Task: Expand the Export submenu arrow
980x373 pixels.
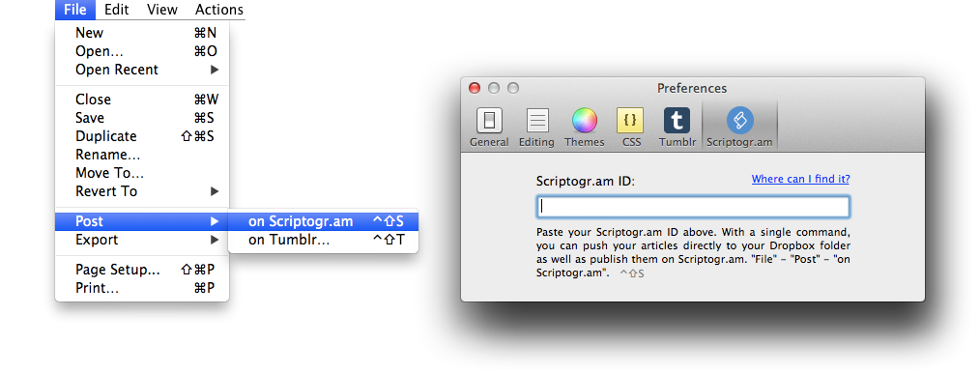Action: tap(215, 240)
